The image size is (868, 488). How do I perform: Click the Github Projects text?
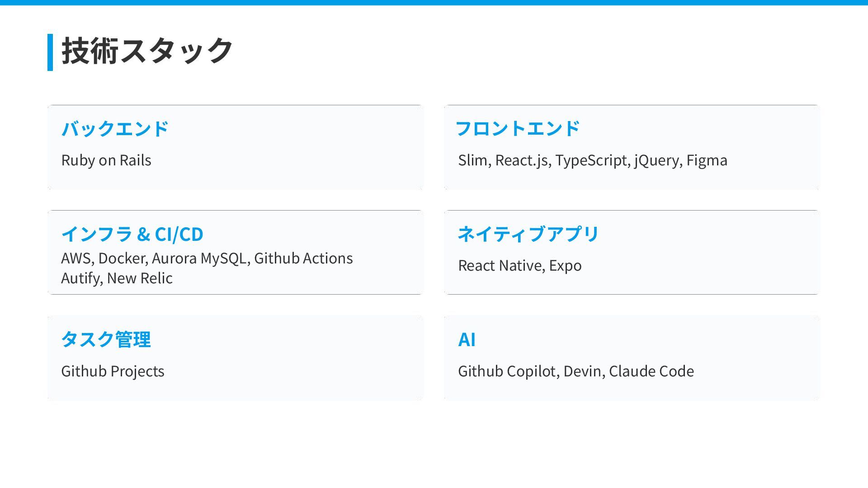[x=113, y=371]
